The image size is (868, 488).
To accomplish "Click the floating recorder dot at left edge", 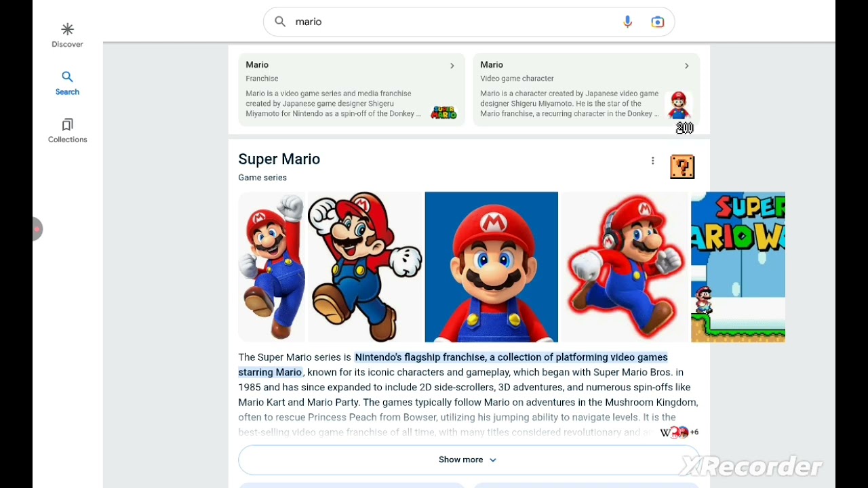I will tap(37, 229).
